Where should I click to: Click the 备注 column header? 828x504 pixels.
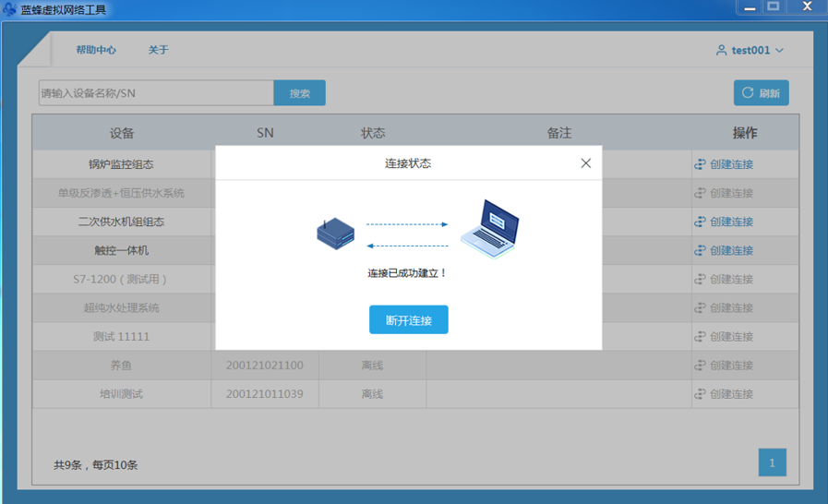tap(559, 133)
